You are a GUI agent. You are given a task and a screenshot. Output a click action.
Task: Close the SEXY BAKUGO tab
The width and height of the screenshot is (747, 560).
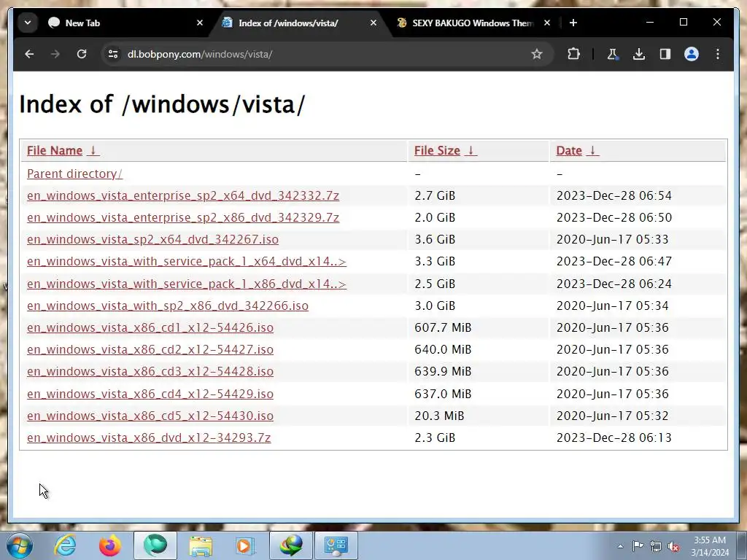tap(547, 23)
